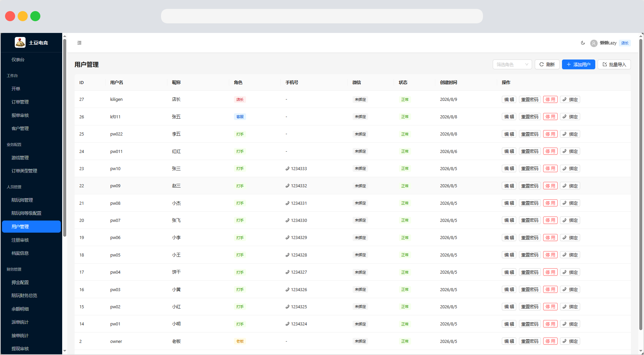Click 绑定 for user pw03
The width and height of the screenshot is (644, 355).
point(570,289)
